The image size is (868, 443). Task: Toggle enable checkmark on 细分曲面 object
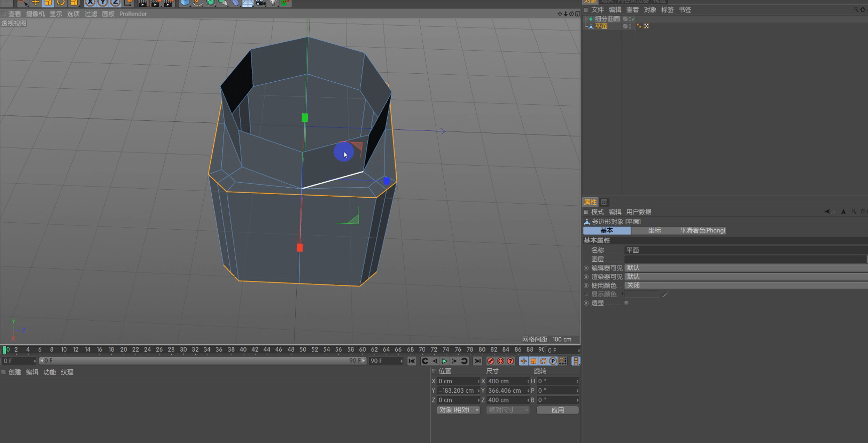tap(633, 19)
